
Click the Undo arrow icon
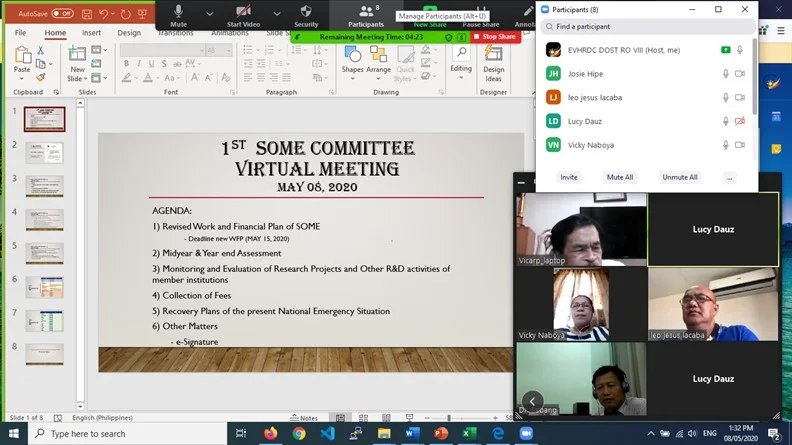point(104,14)
